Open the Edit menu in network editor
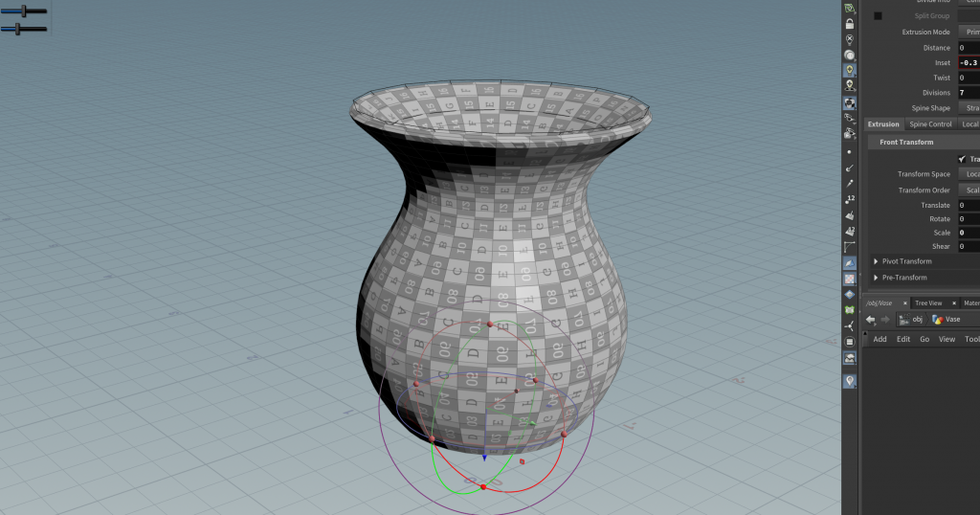This screenshot has height=515, width=980. pyautogui.click(x=902, y=339)
